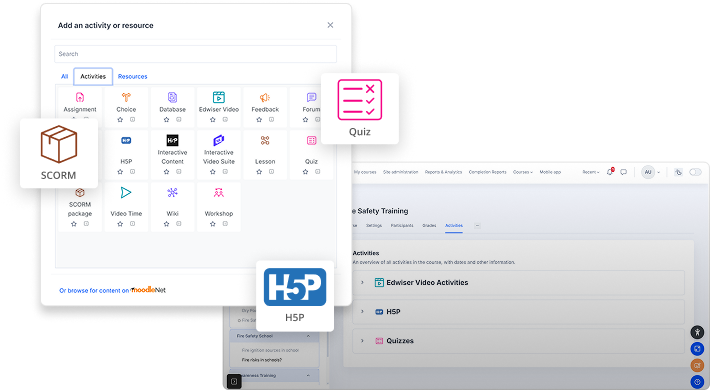Image resolution: width=710 pixels, height=390 pixels.
Task: Add a Video Time activity
Action: (x=126, y=193)
